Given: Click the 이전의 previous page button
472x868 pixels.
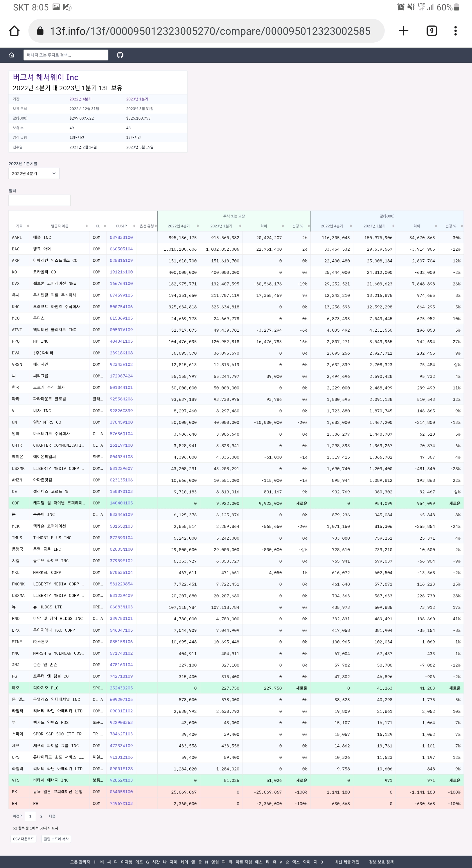Looking at the screenshot, I should coord(18,816).
